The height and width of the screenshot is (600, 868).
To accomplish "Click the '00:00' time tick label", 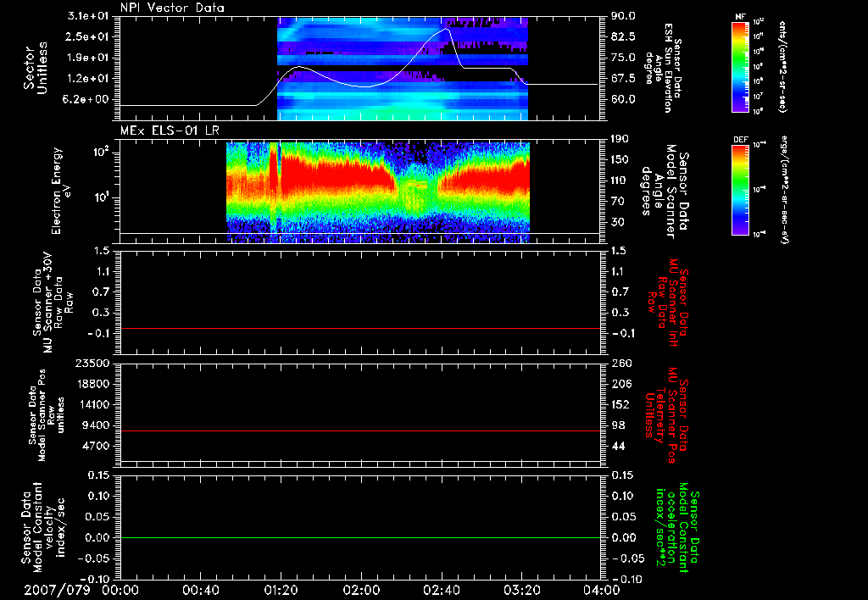I will coord(120,590).
